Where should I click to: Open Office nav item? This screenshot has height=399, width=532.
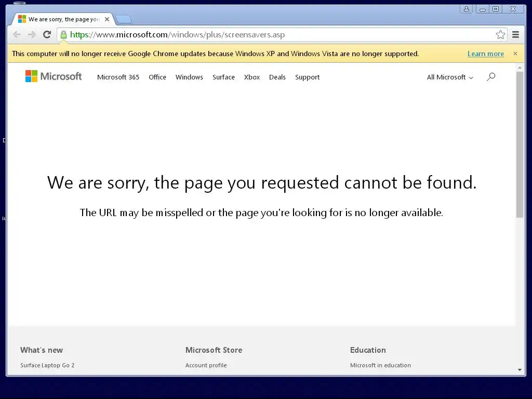coord(157,77)
